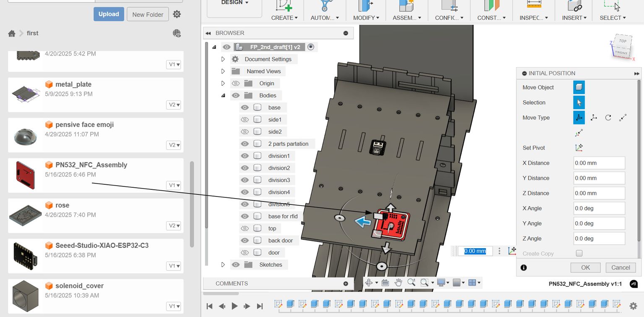
Task: Open pensive face emoji version dropdown
Action: [x=174, y=145]
